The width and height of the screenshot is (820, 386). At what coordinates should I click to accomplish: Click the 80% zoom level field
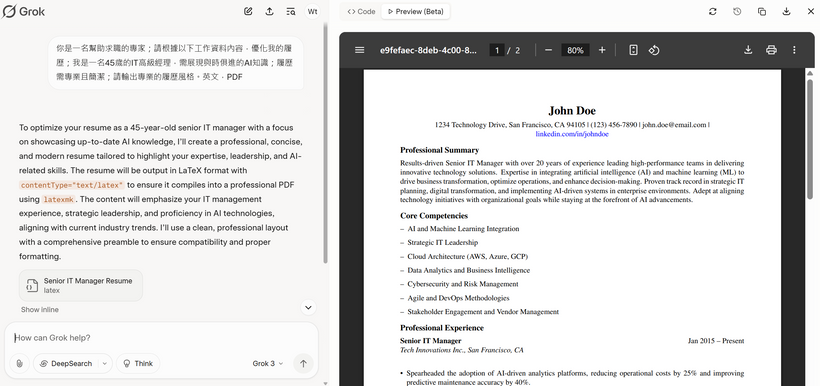tap(575, 50)
